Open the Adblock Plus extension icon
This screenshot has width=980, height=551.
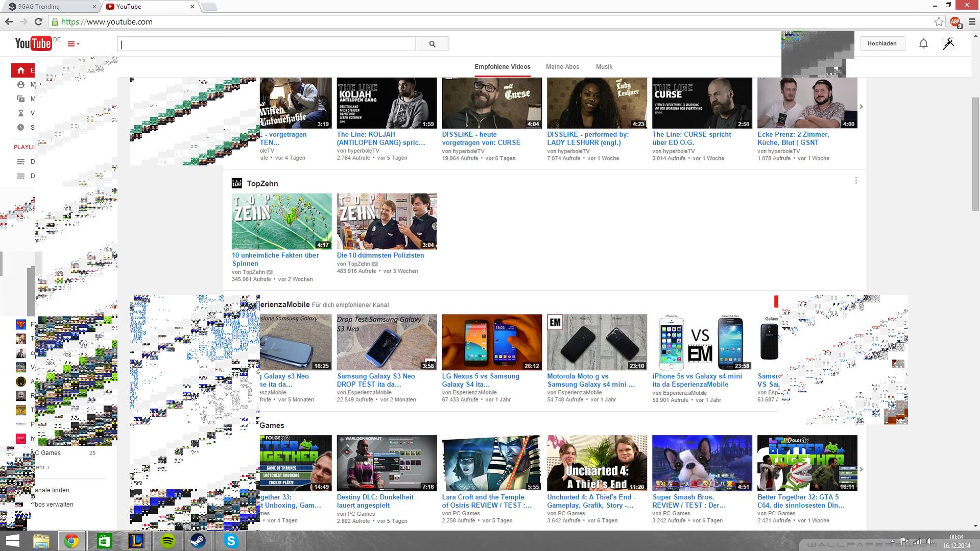pyautogui.click(x=955, y=22)
